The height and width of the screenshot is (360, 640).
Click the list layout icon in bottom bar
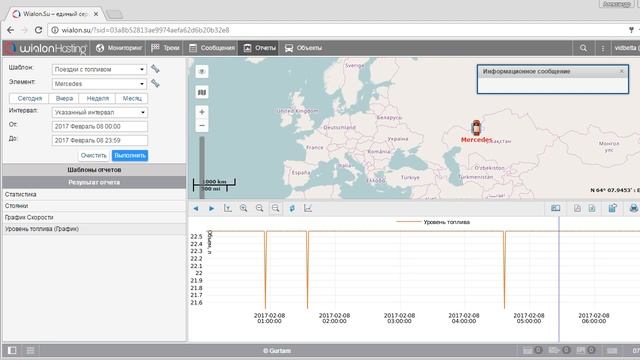click(30, 350)
